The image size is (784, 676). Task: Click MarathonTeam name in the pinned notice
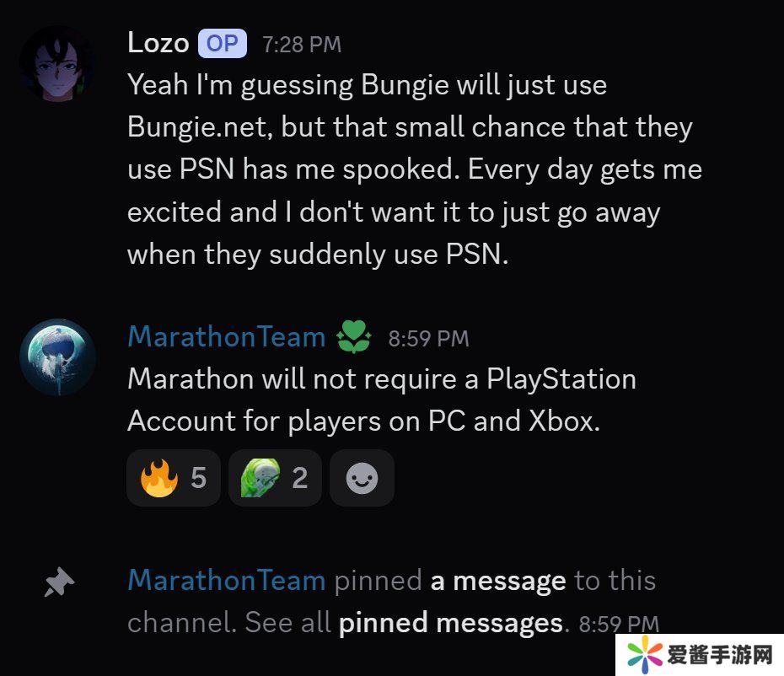click(x=227, y=581)
